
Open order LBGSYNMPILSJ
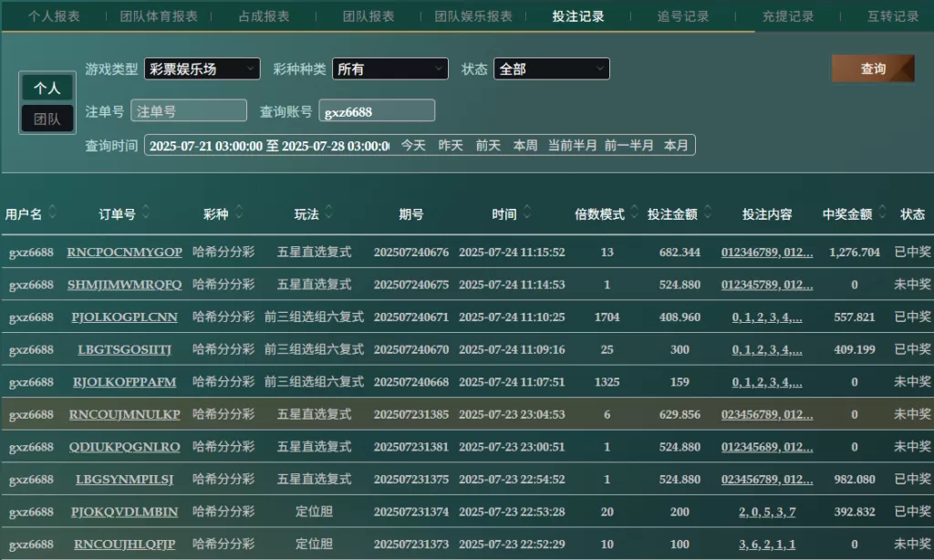point(124,480)
